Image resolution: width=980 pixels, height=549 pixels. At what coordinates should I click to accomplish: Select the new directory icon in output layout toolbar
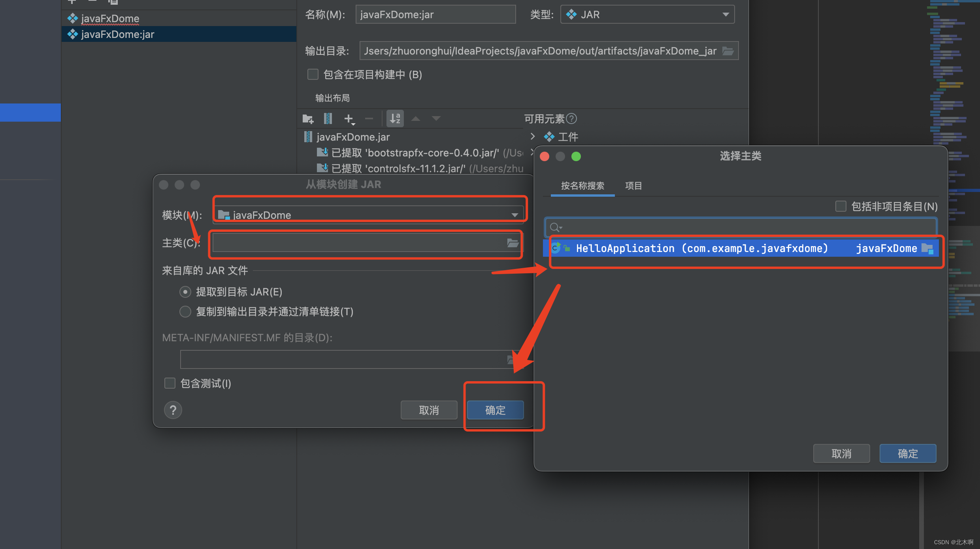coord(308,118)
